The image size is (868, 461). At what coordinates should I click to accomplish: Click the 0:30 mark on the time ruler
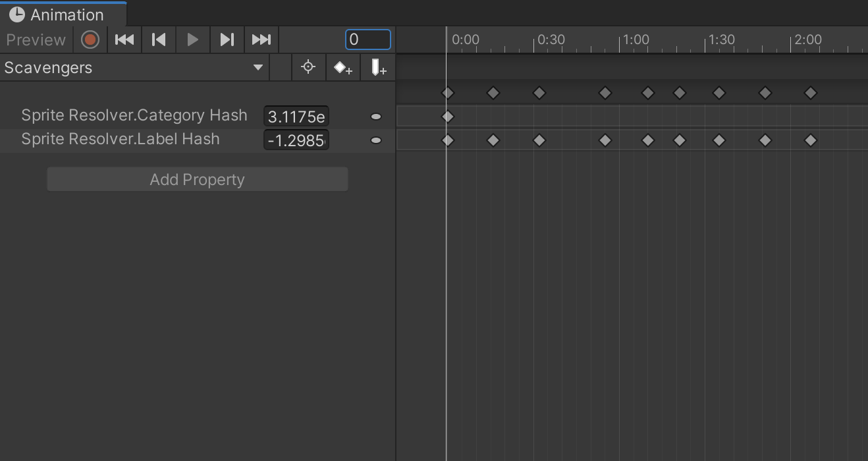(x=551, y=40)
